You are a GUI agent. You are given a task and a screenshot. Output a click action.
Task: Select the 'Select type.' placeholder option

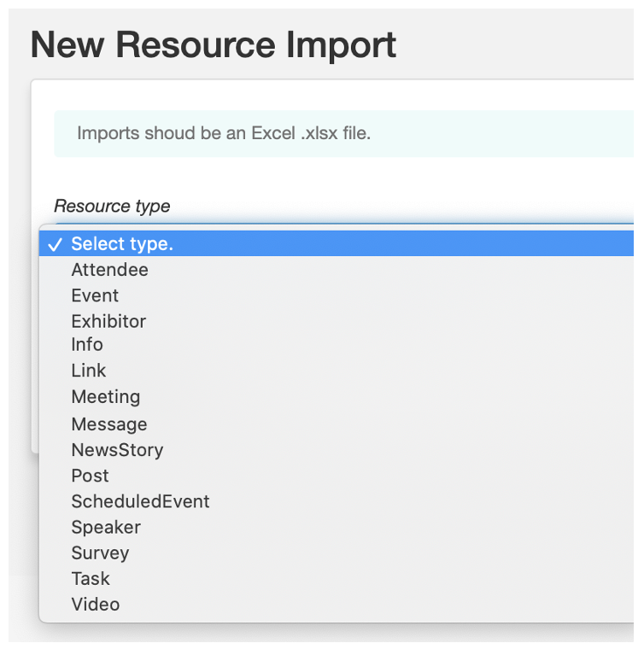tap(336, 243)
